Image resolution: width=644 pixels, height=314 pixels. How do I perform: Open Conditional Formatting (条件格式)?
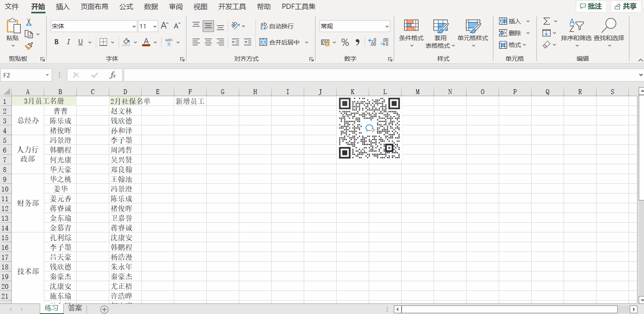click(x=411, y=33)
